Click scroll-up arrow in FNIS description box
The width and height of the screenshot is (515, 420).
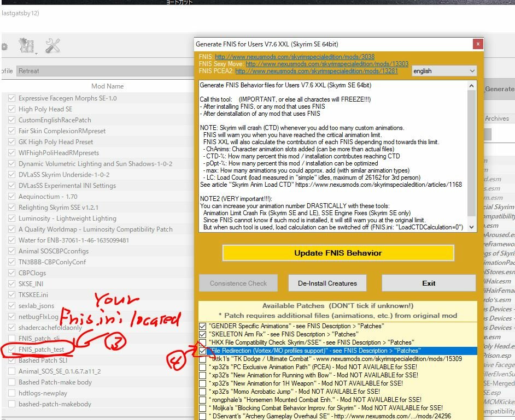pyautogui.click(x=472, y=86)
